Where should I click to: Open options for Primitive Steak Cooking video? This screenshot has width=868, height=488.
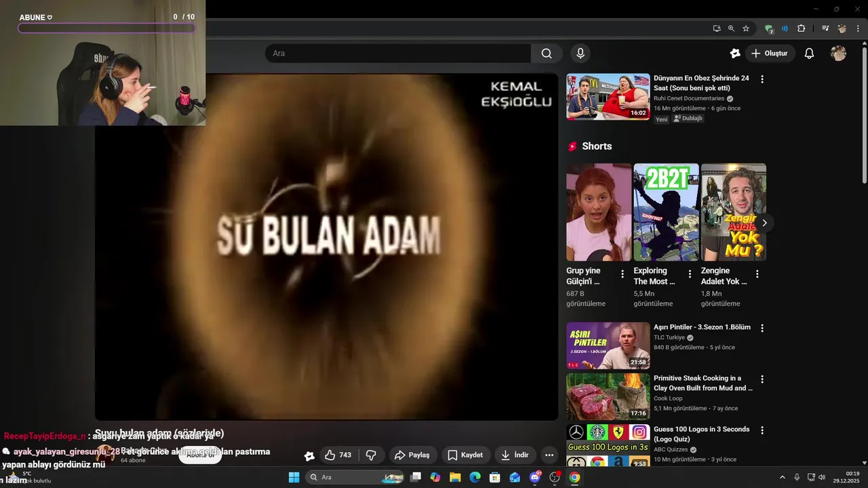point(762,380)
